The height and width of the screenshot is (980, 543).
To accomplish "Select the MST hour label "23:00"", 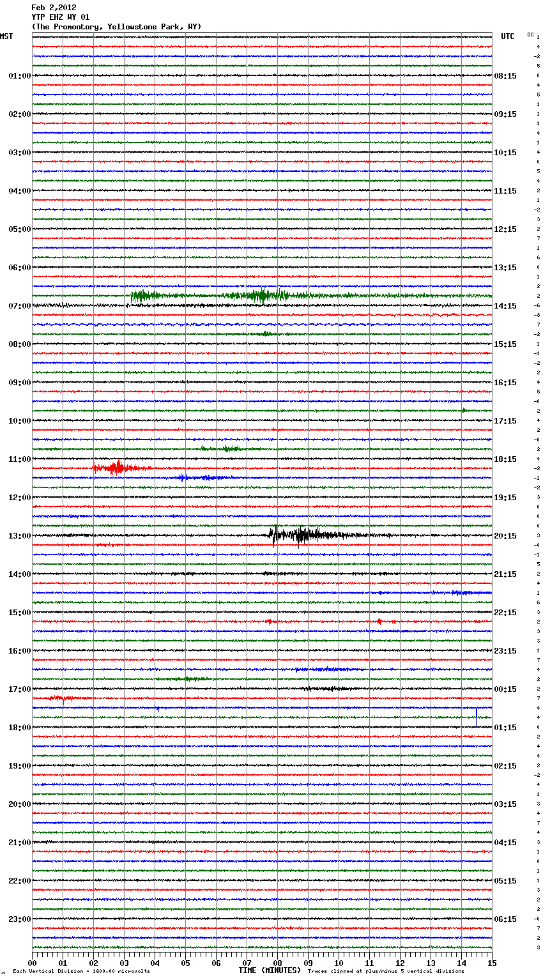I will point(20,919).
